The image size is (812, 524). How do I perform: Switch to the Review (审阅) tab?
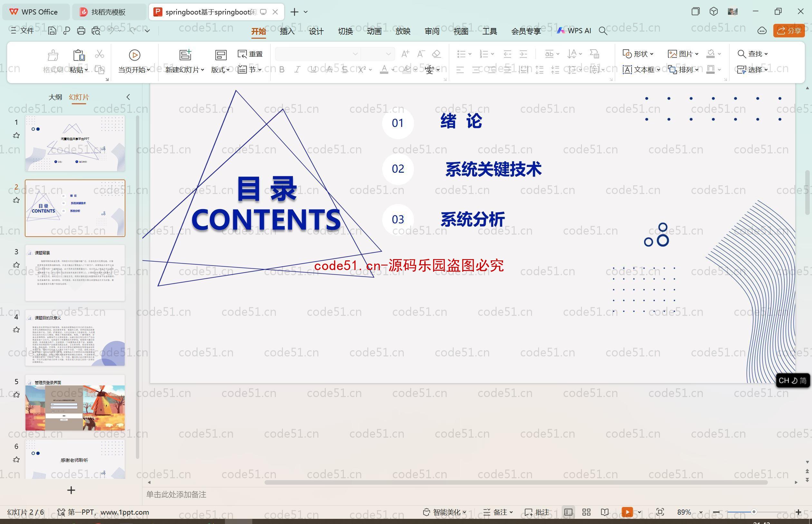pos(432,31)
